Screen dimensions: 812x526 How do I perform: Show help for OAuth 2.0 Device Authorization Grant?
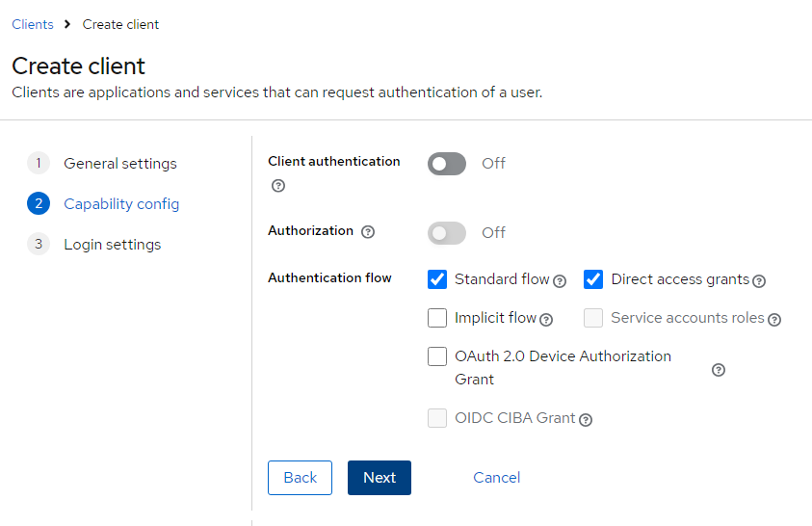[x=719, y=370]
